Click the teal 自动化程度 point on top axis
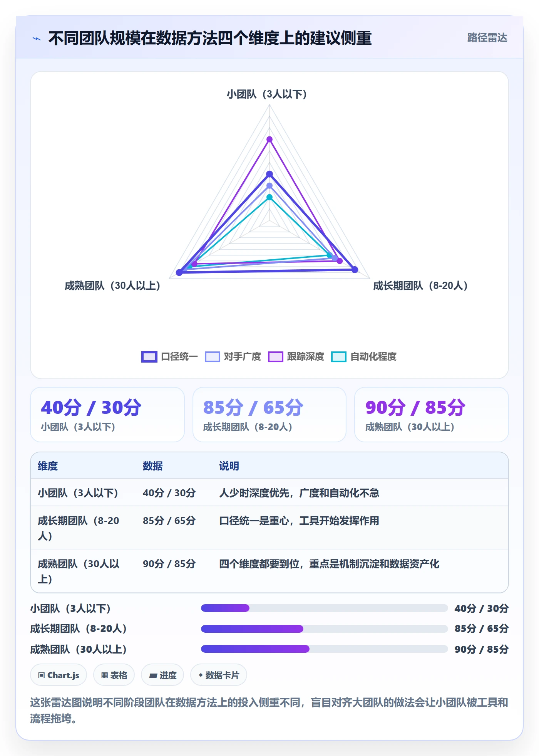Image resolution: width=539 pixels, height=756 pixels. coord(269,197)
